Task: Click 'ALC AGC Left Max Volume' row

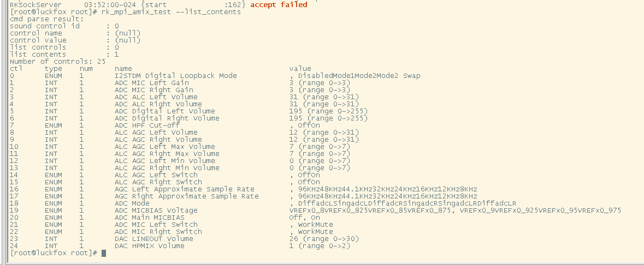Action: (x=180, y=147)
